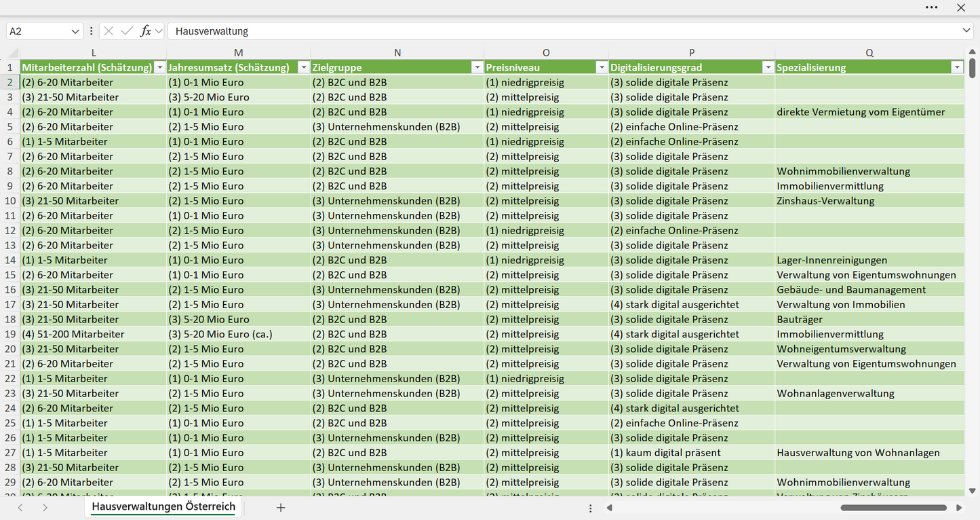Expand the formula bar chevron

pos(966,31)
